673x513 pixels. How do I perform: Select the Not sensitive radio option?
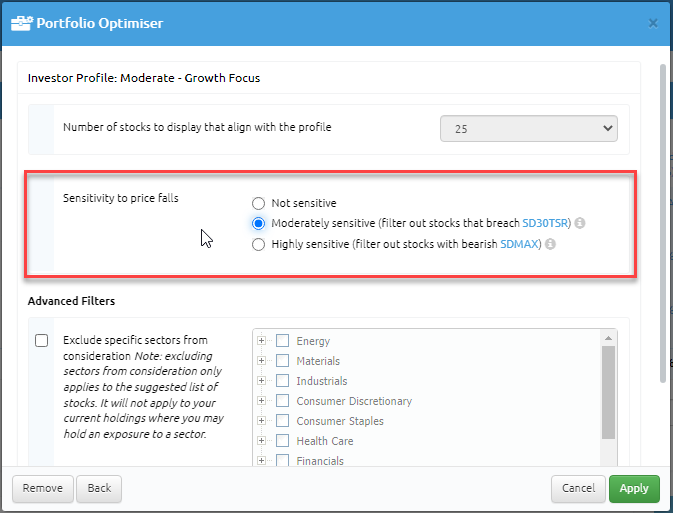click(258, 203)
